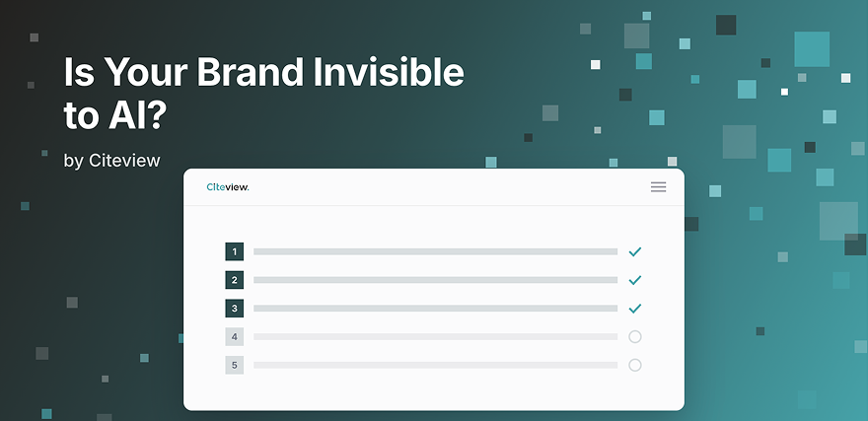This screenshot has width=868, height=421.
Task: Select the number 1 step badge
Action: coord(234,251)
